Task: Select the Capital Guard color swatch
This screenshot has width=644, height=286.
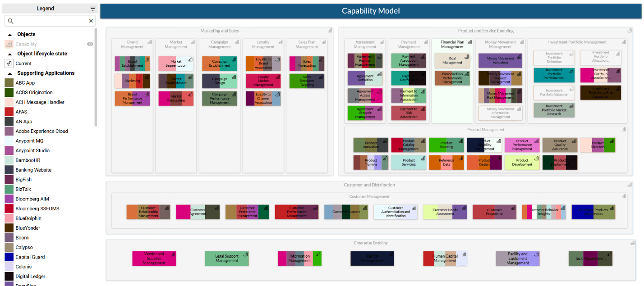Action: coord(9,257)
